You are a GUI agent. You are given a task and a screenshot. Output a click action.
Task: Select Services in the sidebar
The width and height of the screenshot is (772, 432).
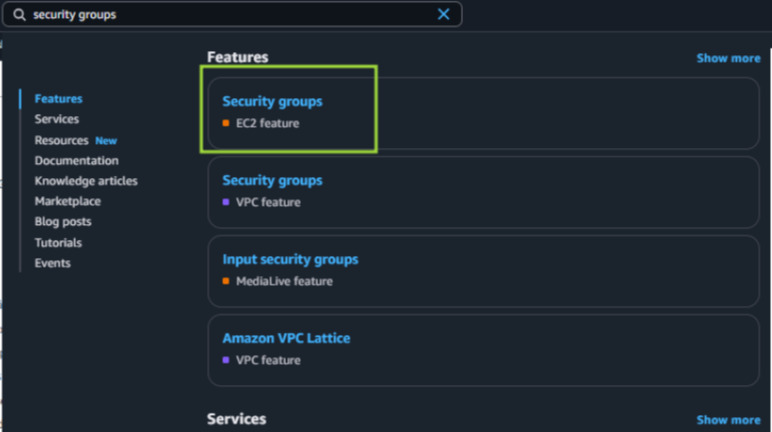[x=57, y=119]
